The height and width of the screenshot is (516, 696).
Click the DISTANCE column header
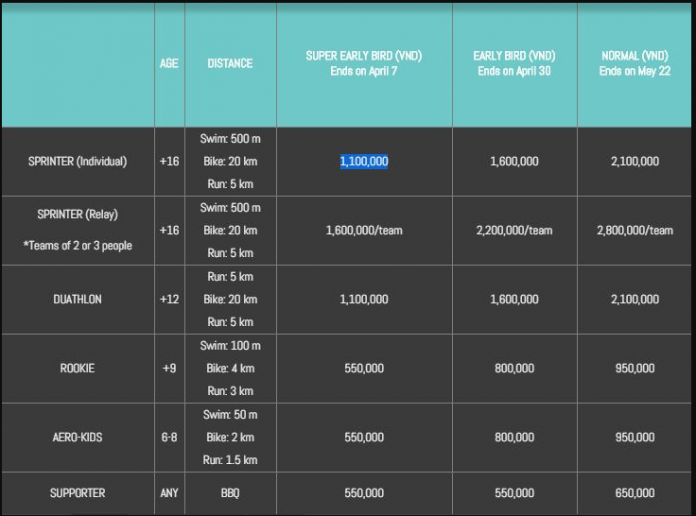(x=230, y=63)
